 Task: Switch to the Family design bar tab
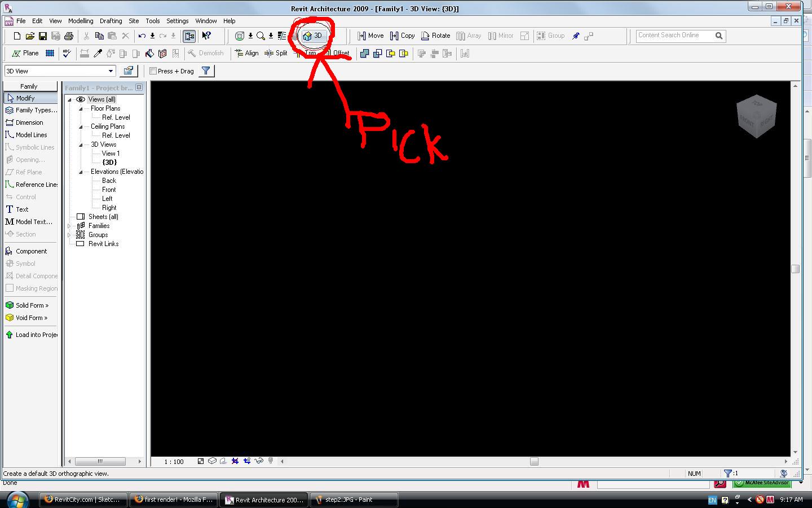point(30,86)
